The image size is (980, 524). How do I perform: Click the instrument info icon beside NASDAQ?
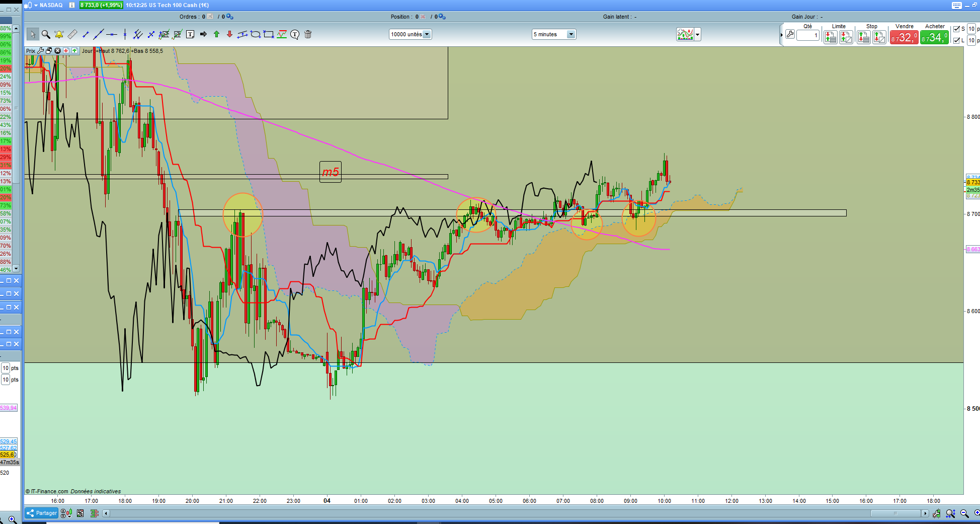(71, 5)
